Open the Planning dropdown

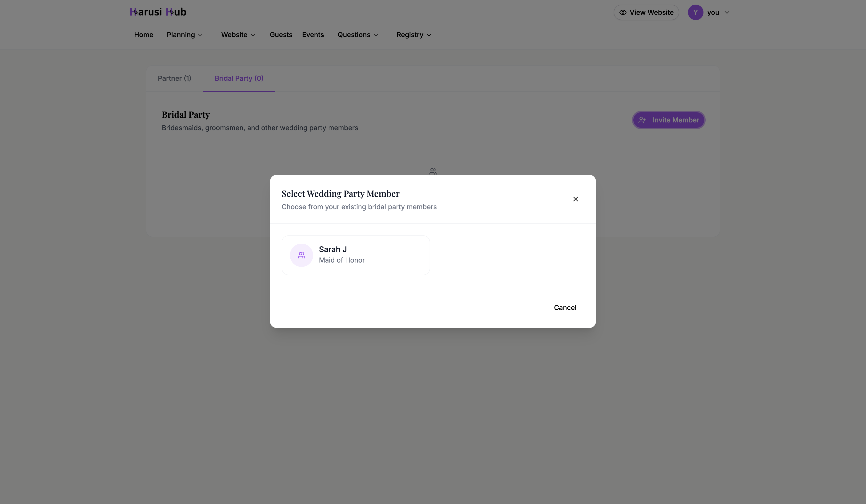[x=185, y=35]
